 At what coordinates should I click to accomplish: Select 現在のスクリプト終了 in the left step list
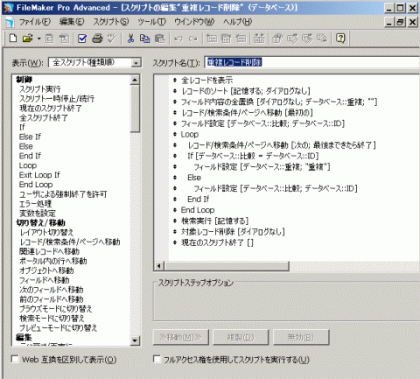click(50, 108)
